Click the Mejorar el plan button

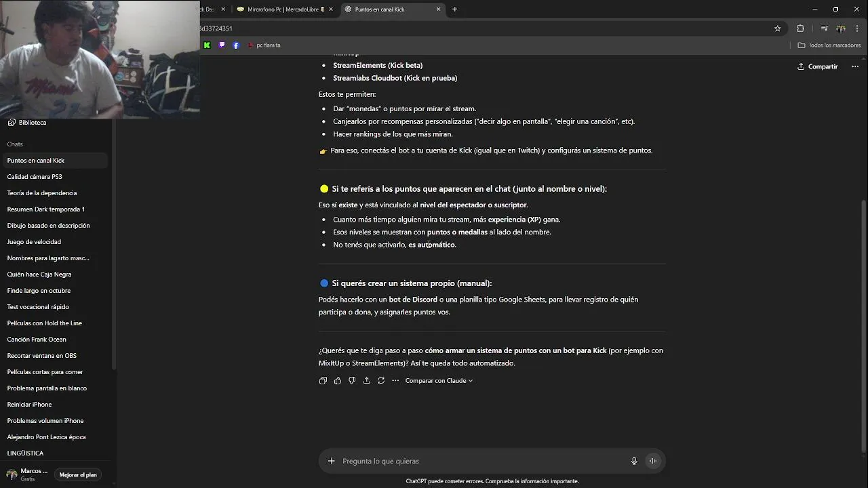pyautogui.click(x=78, y=475)
